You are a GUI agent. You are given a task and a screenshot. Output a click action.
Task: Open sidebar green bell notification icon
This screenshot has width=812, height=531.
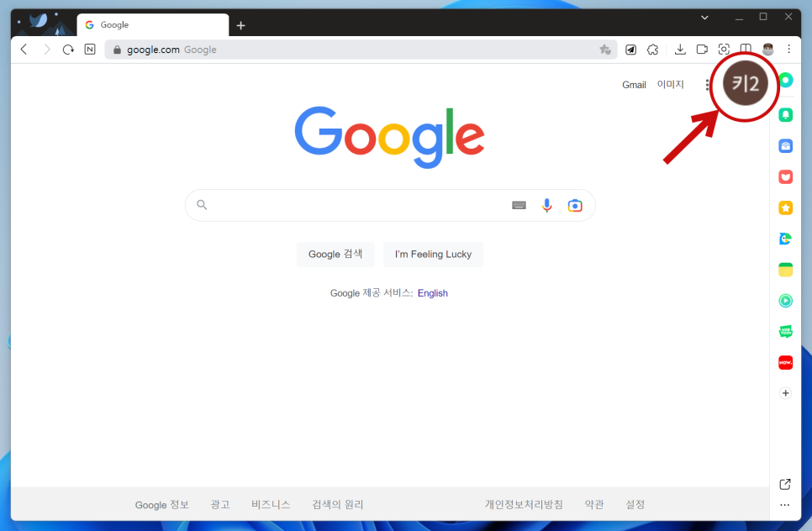coord(786,115)
